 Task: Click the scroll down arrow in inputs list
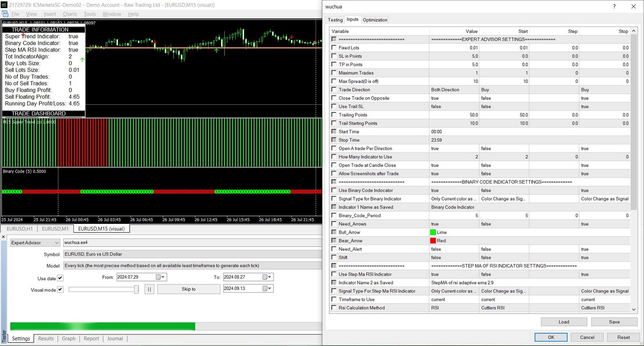pos(634,309)
